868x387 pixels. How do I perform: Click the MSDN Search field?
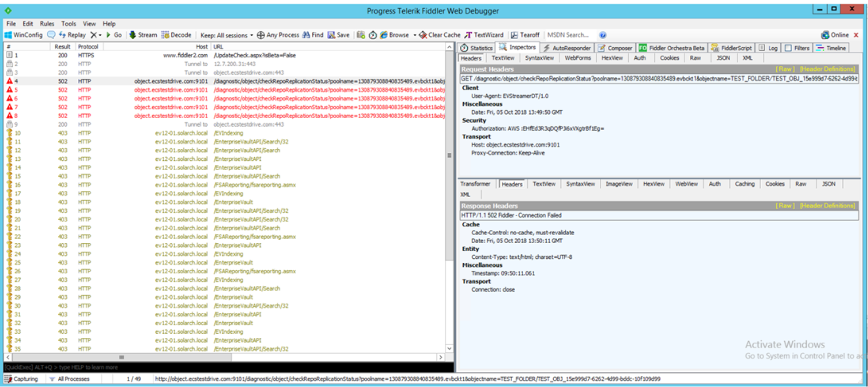pos(568,35)
